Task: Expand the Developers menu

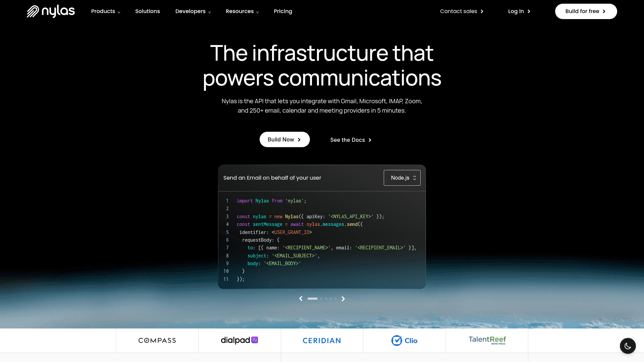Action: [x=193, y=11]
